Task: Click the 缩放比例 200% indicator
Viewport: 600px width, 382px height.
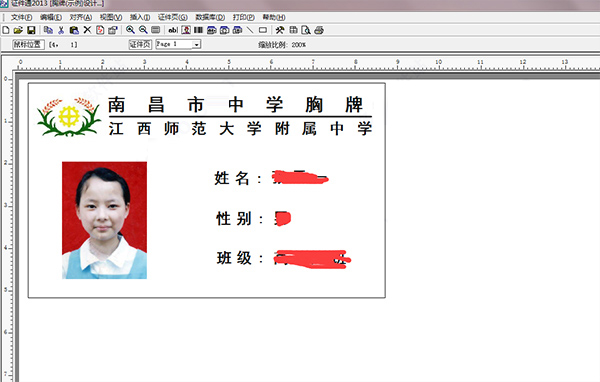Action: tap(282, 45)
